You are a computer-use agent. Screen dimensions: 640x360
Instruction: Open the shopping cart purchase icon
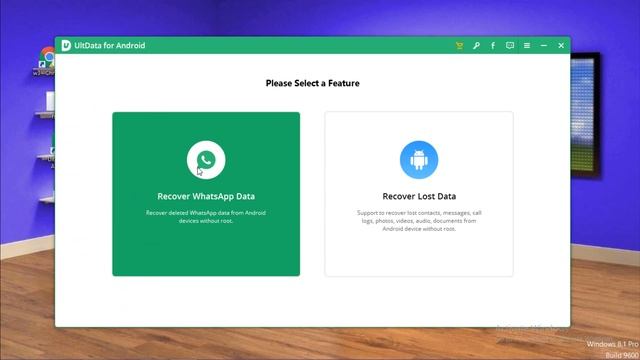[x=459, y=46]
